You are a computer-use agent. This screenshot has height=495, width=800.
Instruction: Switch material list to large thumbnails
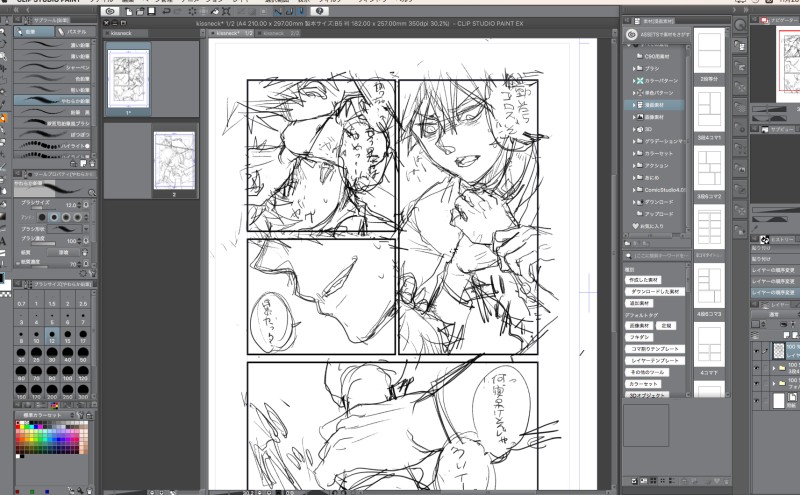654,481
